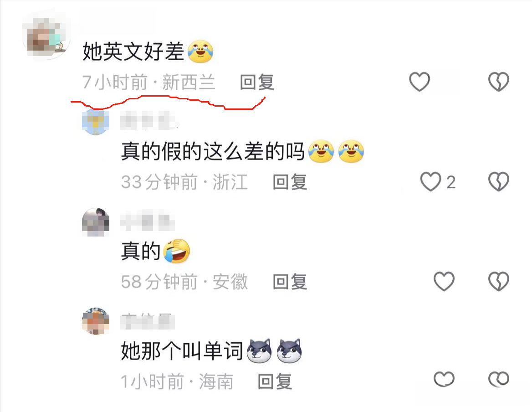Viewport: 532px width, 412px height.
Task: Tap 回复 under the 58分钟前 comment
Action: pos(290,282)
